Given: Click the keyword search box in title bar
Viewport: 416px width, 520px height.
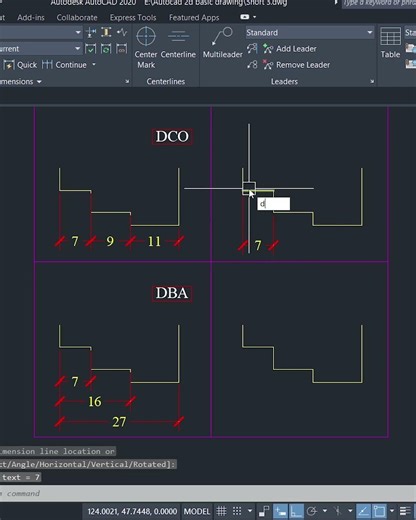Looking at the screenshot, I should pyautogui.click(x=379, y=3).
